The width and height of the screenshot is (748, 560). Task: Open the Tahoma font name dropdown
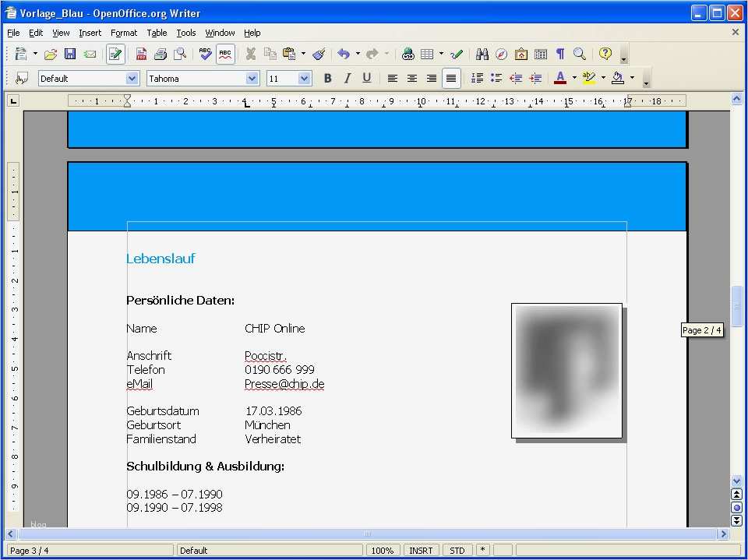click(252, 78)
